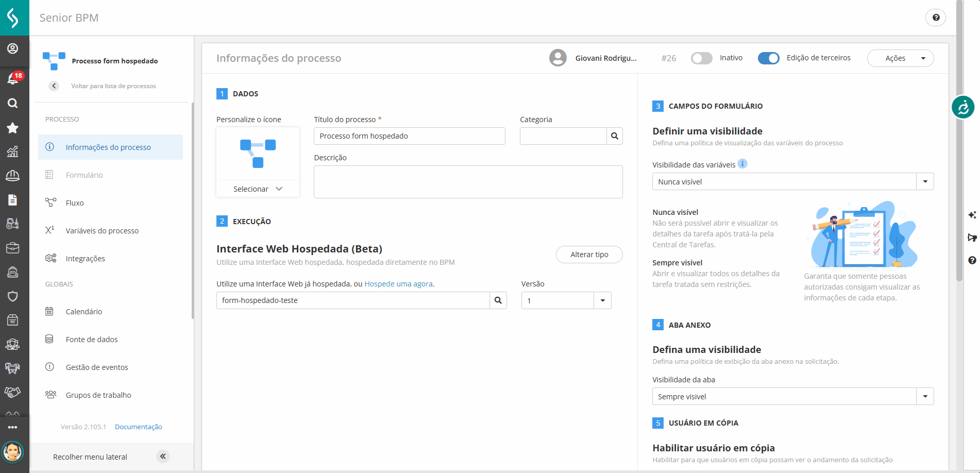Click the Versão 2.105.1 text

pos(83,427)
